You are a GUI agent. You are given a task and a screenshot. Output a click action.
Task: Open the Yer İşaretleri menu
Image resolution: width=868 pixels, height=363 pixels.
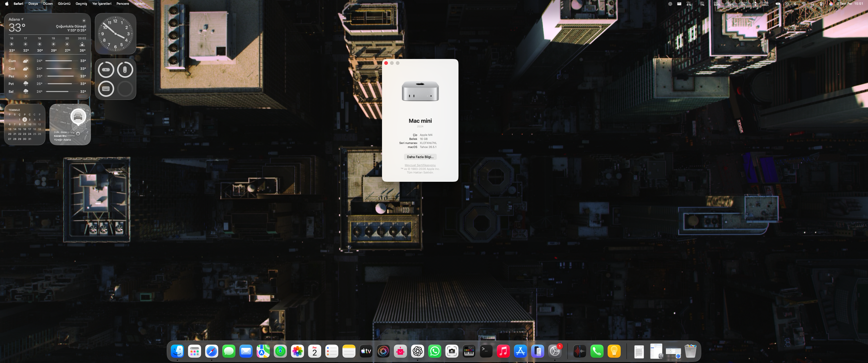[x=102, y=4]
